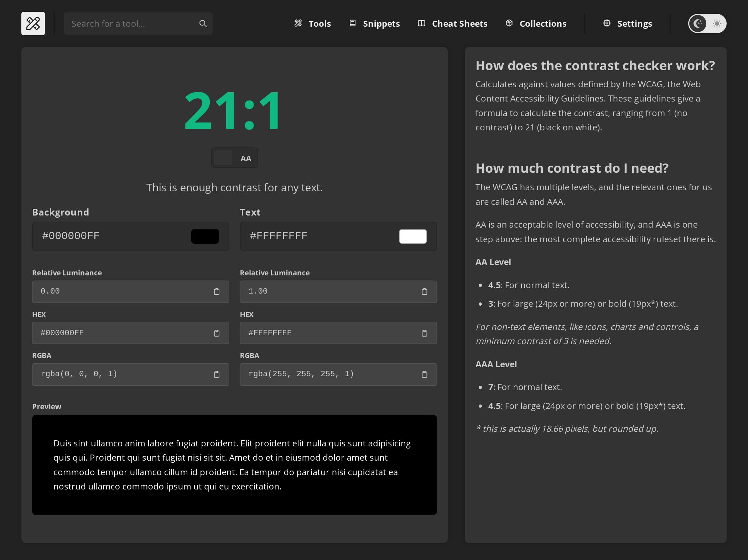Open Settings page
Image resolution: width=748 pixels, height=560 pixels.
628,24
